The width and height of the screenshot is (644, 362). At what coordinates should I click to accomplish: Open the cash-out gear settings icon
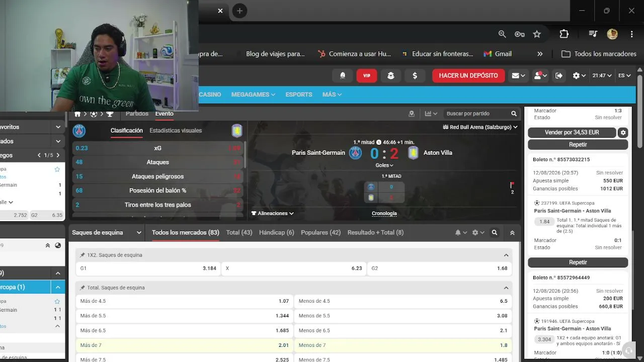click(623, 133)
